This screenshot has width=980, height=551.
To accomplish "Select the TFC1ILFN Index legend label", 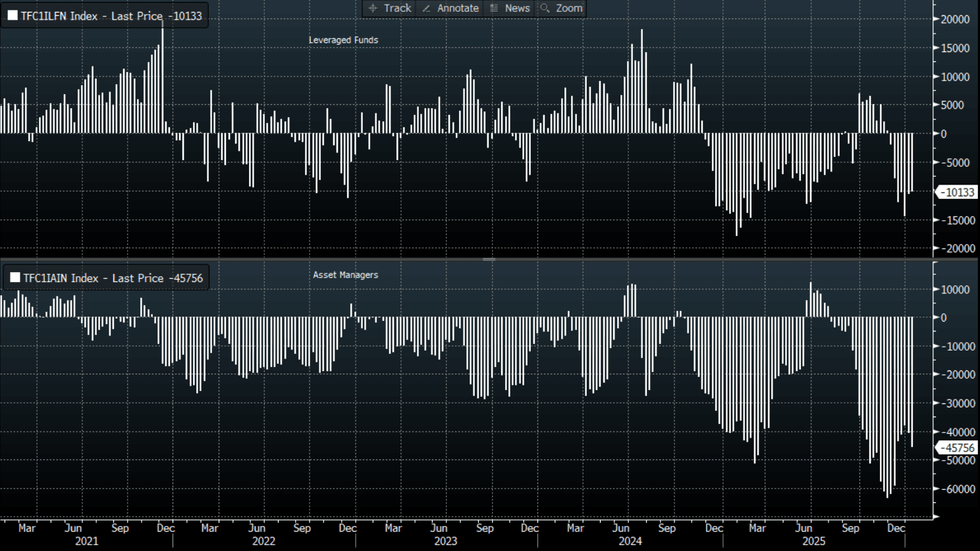I will pyautogui.click(x=111, y=16).
